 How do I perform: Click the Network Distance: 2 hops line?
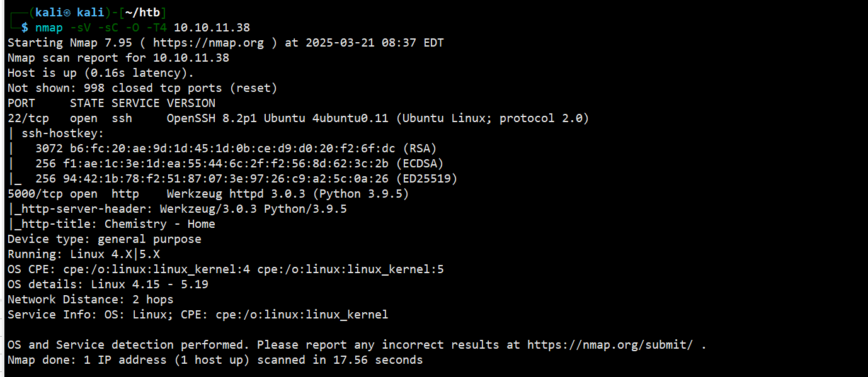tap(90, 300)
